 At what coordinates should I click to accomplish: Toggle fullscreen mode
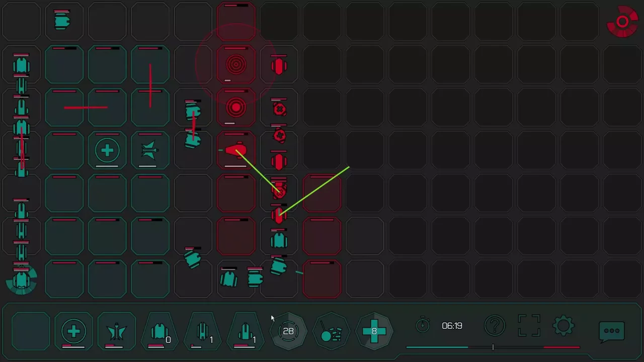click(x=529, y=326)
